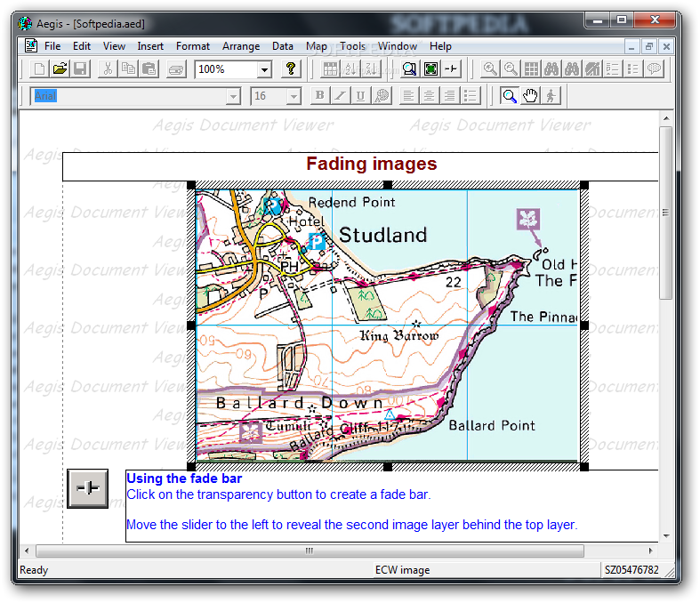Toggle bold formatting
This screenshot has width=700, height=603.
[319, 96]
